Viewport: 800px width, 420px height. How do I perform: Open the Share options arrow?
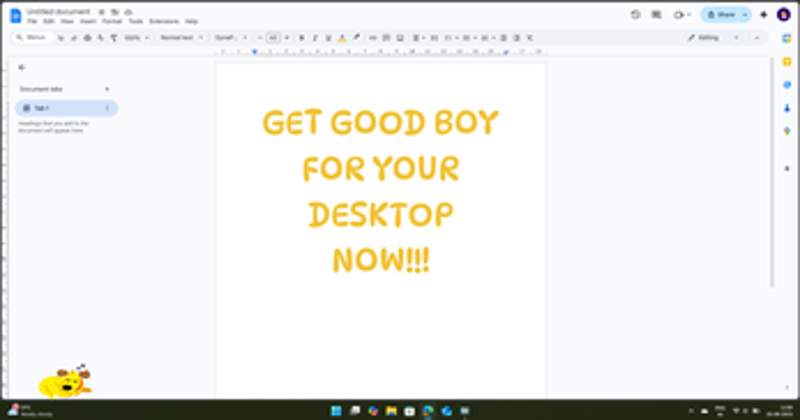[x=745, y=15]
